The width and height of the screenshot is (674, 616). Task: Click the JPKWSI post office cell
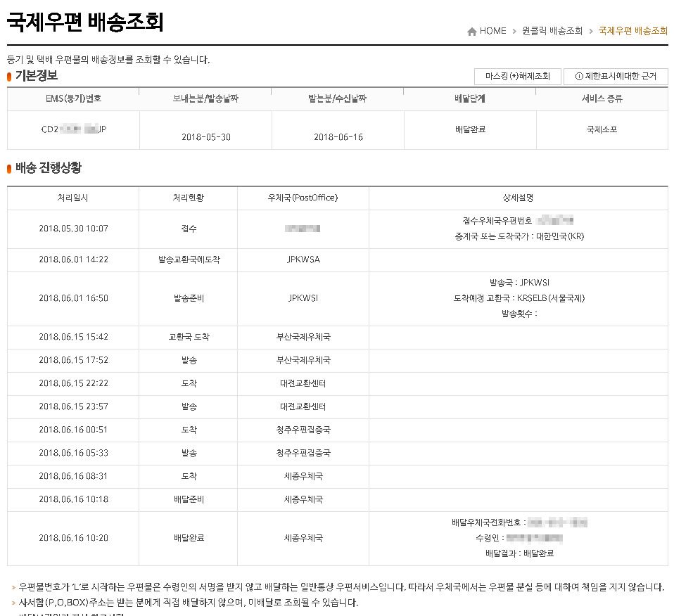pos(303,299)
